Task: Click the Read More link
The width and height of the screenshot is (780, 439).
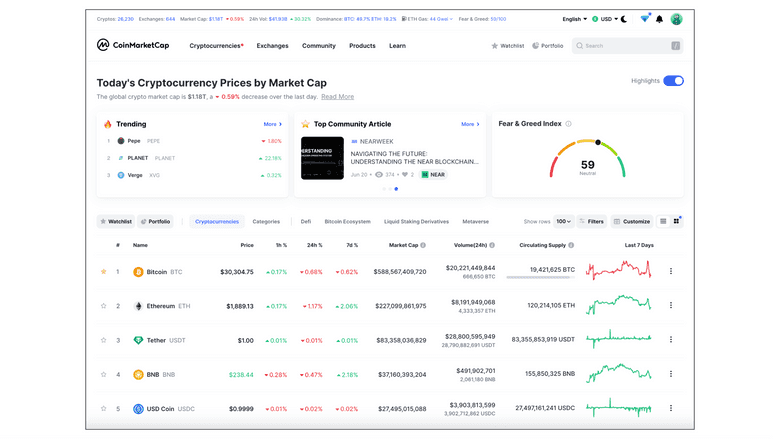Action: (x=337, y=97)
